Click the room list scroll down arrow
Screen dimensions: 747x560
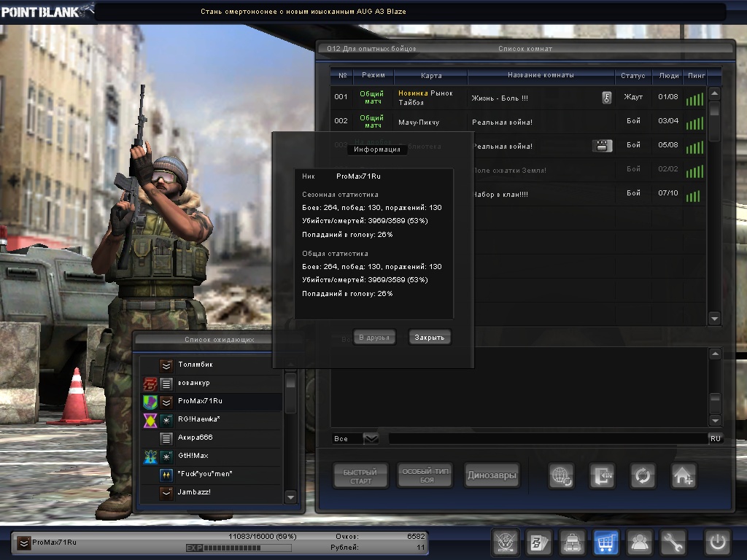[x=714, y=318]
